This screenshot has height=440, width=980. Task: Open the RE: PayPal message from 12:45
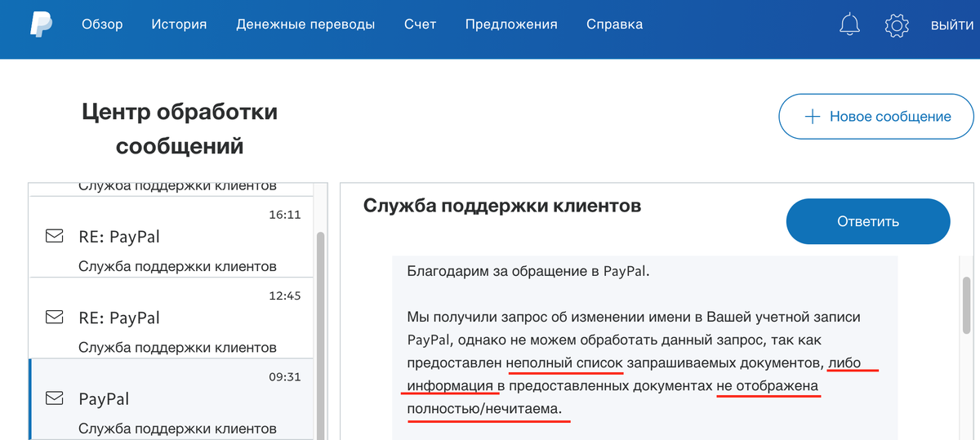pos(171,318)
